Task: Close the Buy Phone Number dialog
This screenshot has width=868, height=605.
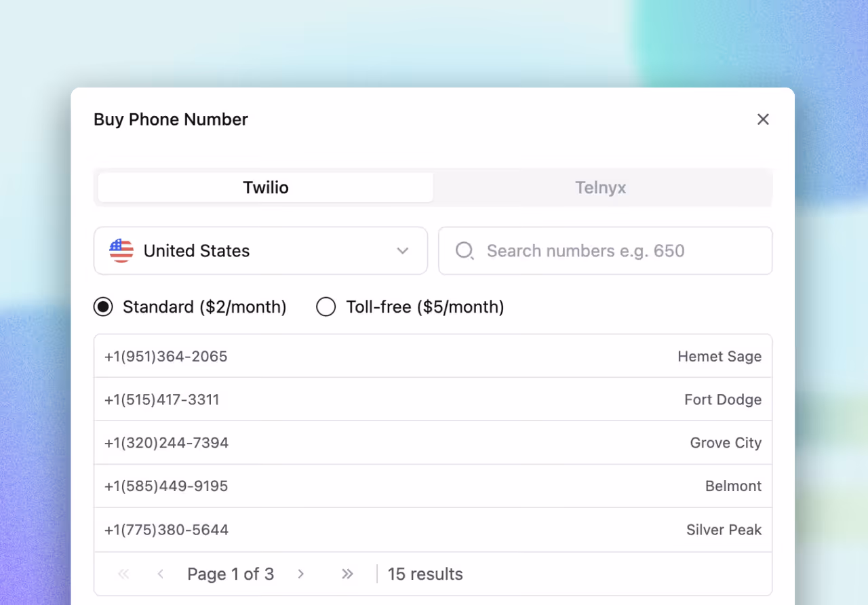Action: (x=763, y=119)
